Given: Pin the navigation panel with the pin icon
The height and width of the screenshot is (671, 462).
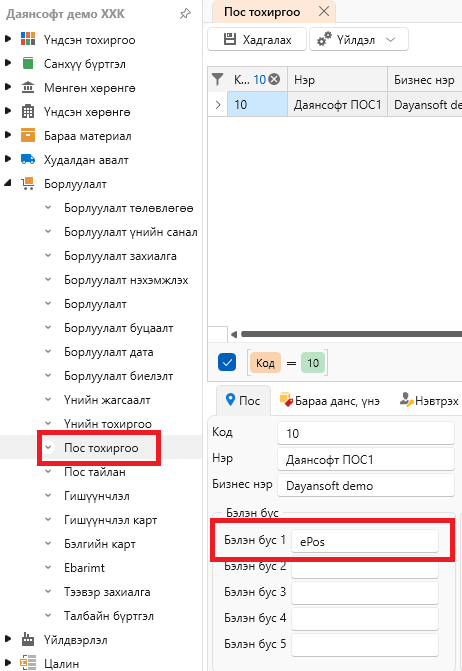Looking at the screenshot, I should pyautogui.click(x=185, y=14).
